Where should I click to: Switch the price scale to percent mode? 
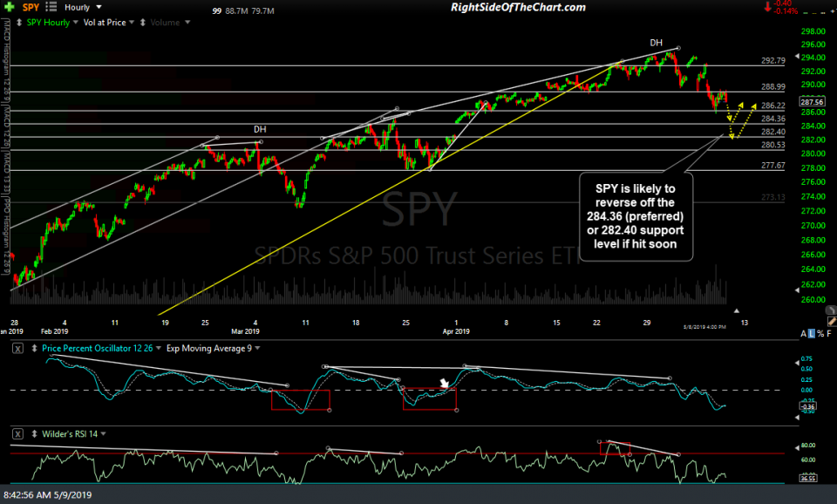tap(820, 333)
